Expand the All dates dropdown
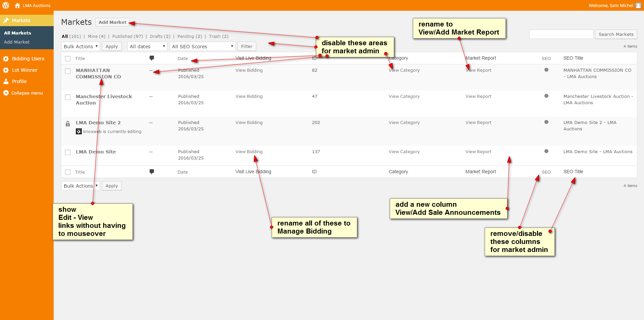The height and width of the screenshot is (320, 644). coord(147,46)
